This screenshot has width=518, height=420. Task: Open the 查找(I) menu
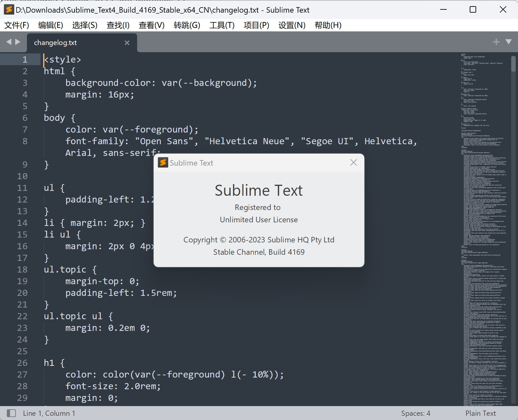(118, 25)
